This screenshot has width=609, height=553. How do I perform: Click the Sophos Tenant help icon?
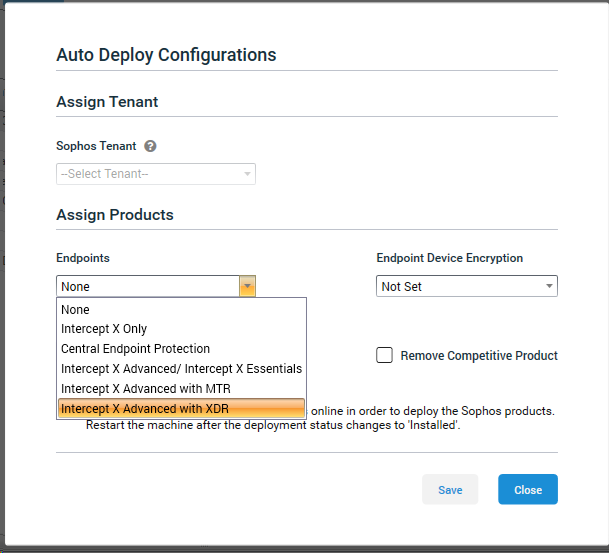point(150,146)
